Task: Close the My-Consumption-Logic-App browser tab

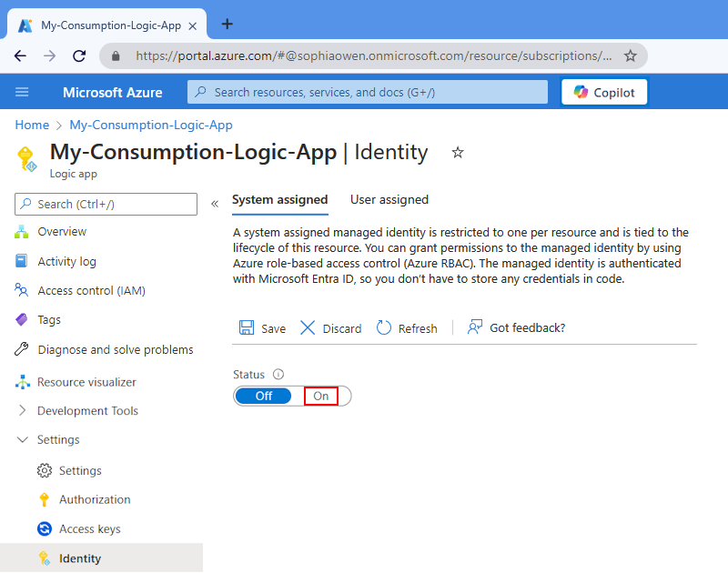Action: click(193, 26)
